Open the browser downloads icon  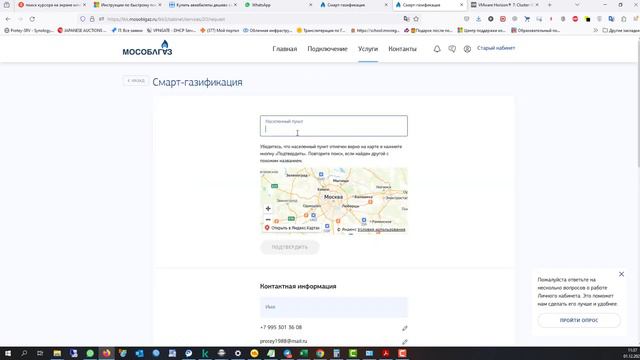478,19
